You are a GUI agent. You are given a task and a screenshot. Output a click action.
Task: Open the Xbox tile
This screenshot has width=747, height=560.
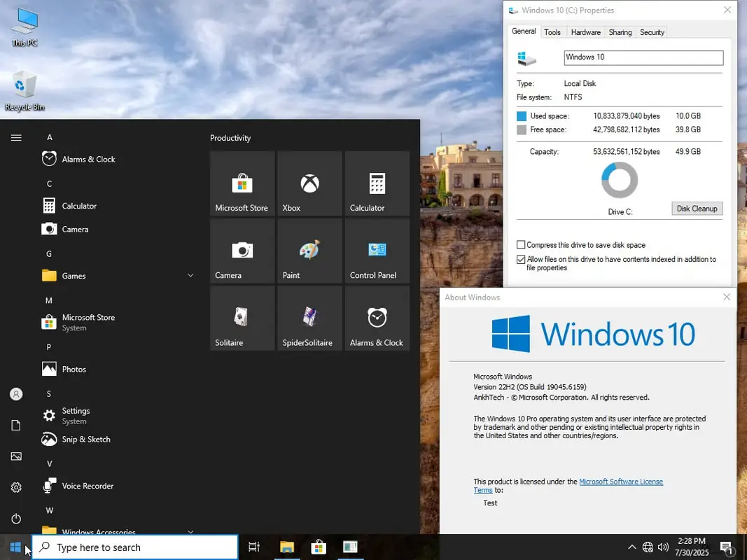click(x=309, y=183)
